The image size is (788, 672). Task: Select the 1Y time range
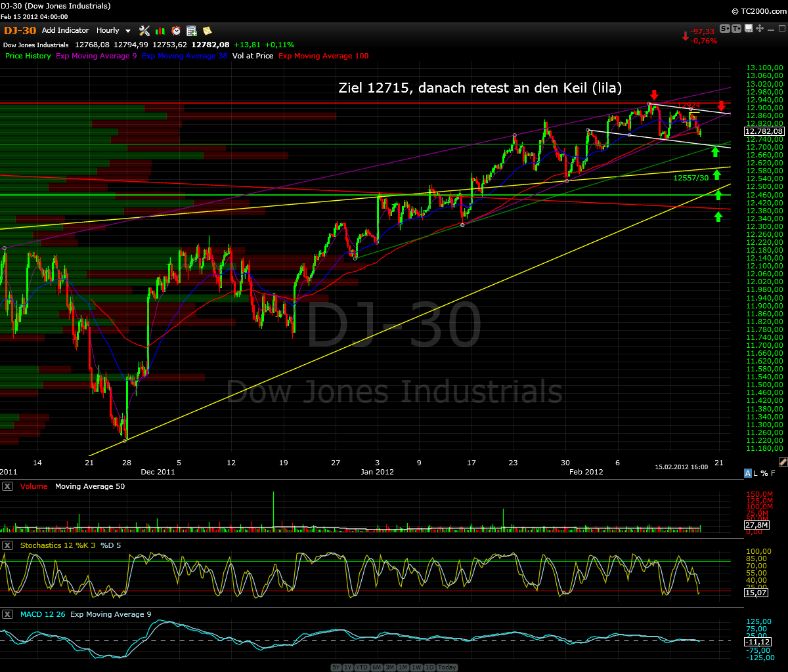[x=348, y=667]
